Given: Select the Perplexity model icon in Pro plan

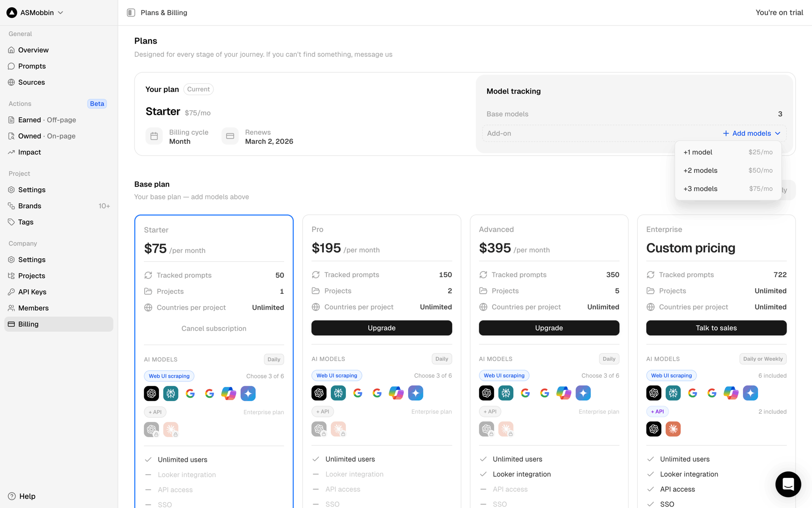Looking at the screenshot, I should 338,393.
